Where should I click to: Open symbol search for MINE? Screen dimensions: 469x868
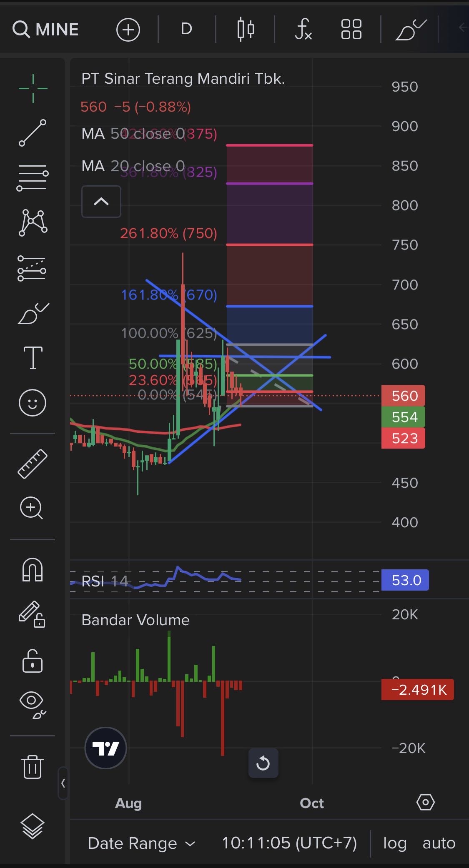pos(45,30)
